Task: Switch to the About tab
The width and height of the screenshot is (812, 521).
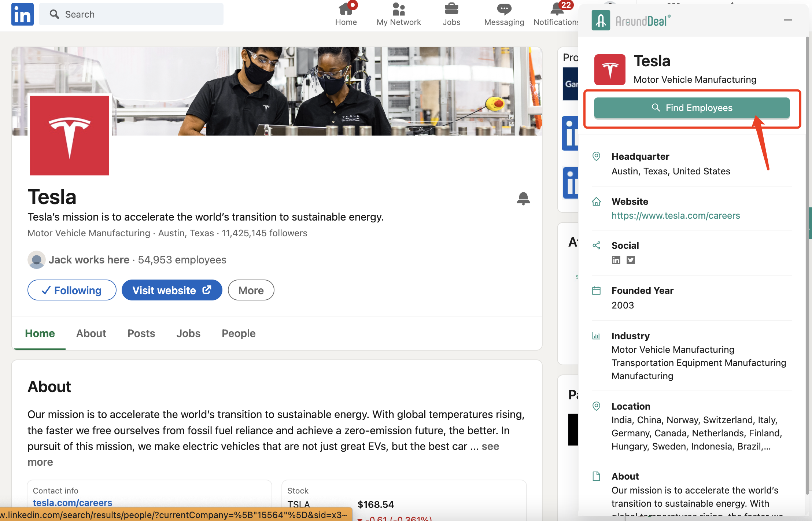Action: click(x=91, y=333)
